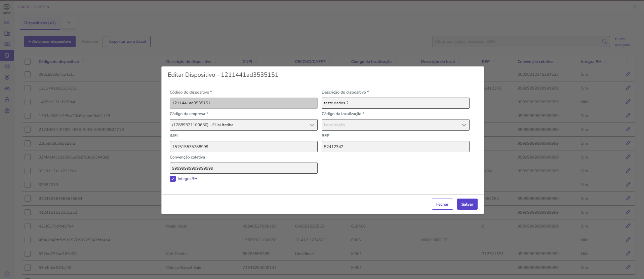Switch to the Dispositivos (41) tab
The image size is (644, 279).
40,23
